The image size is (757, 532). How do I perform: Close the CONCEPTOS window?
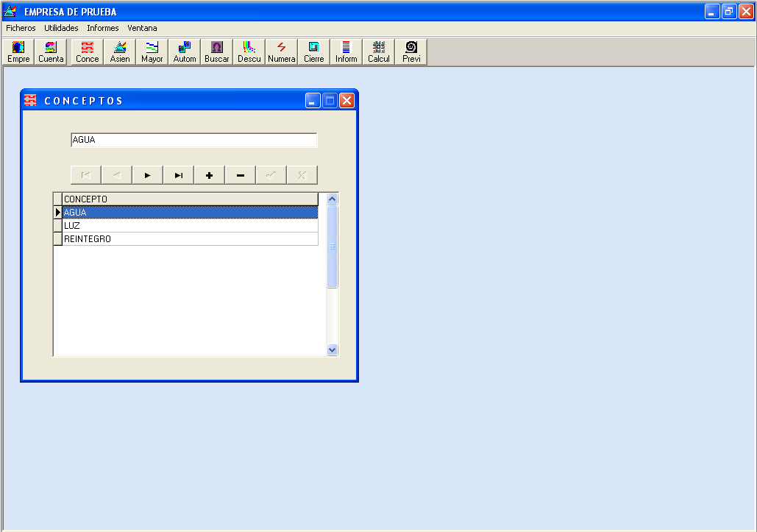[x=346, y=100]
